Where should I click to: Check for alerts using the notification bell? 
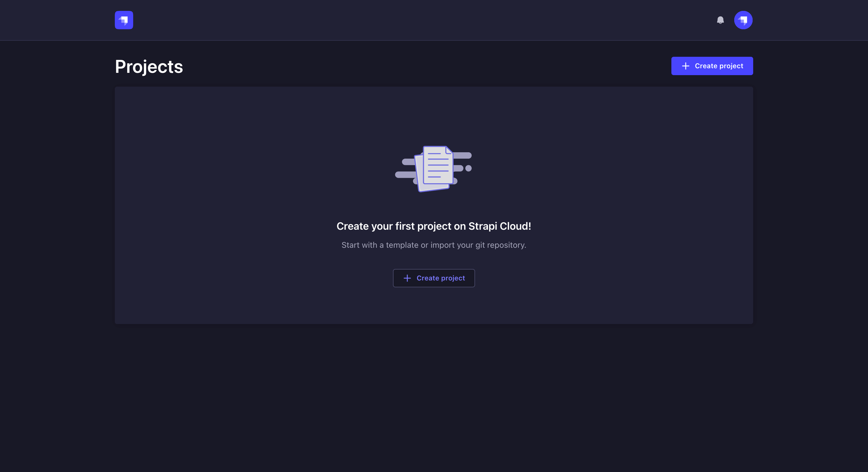[721, 20]
